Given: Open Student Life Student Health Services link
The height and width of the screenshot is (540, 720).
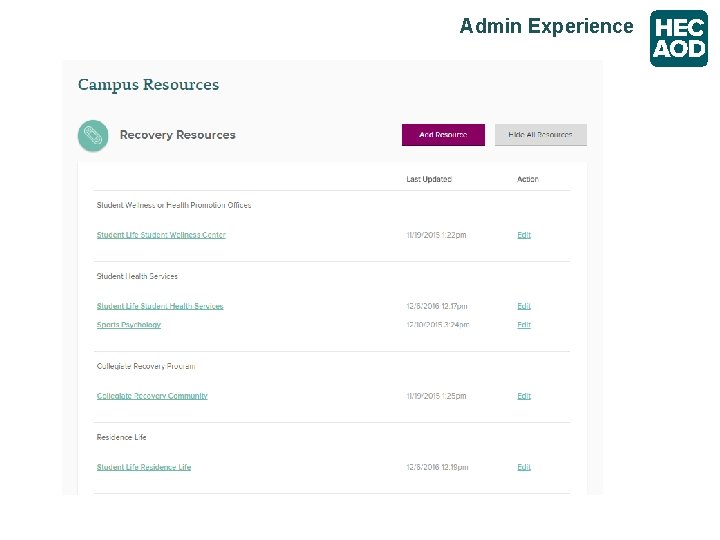Looking at the screenshot, I should 160,306.
